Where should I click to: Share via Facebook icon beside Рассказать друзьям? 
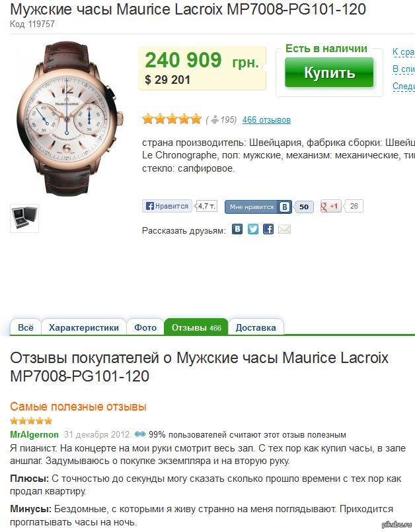click(x=268, y=230)
